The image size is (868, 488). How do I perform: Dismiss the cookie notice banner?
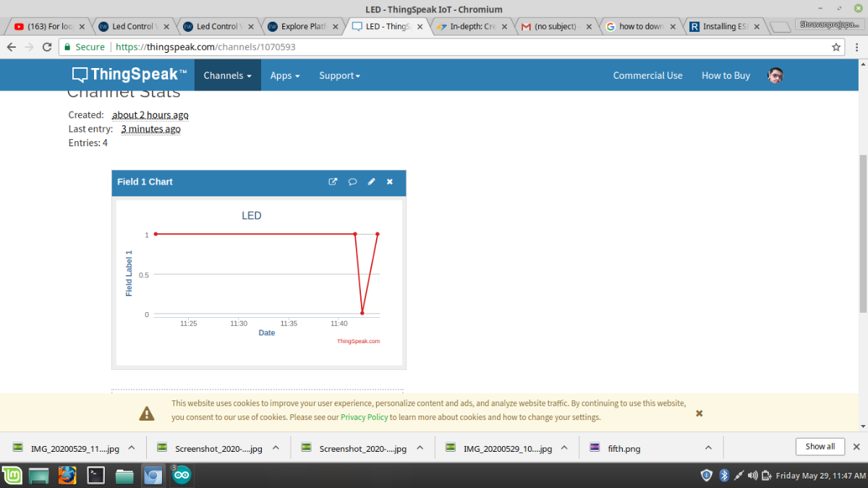[699, 413]
